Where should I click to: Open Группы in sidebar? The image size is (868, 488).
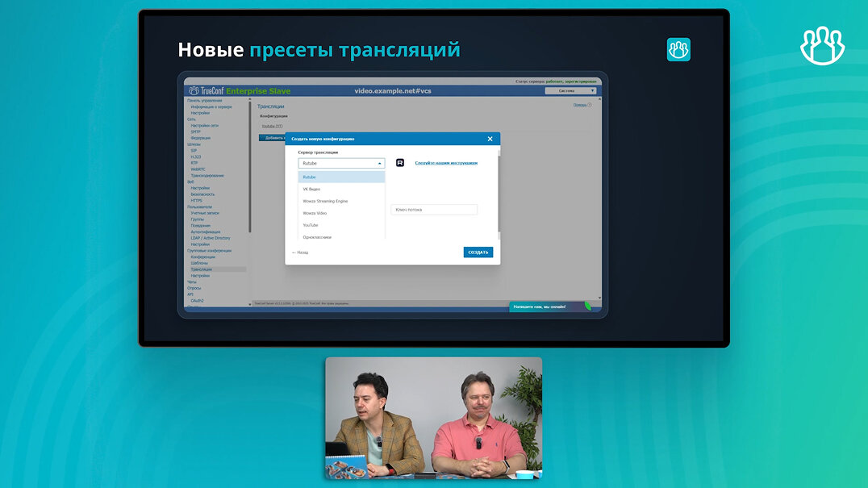tap(197, 219)
